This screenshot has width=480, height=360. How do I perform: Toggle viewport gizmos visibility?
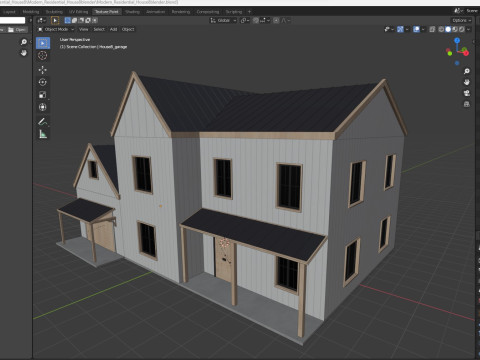point(400,29)
